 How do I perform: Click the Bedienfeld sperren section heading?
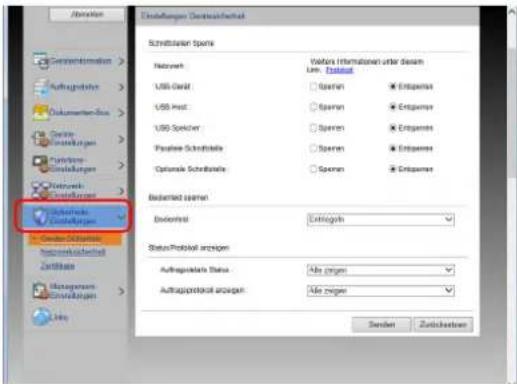click(x=178, y=197)
